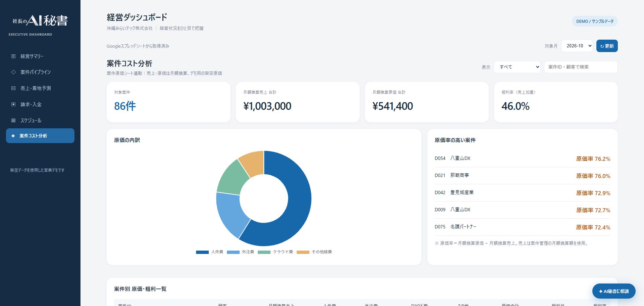This screenshot has width=644, height=306.
Task: Click the 案件コスト分析 sidebar icon
Action: click(x=13, y=136)
